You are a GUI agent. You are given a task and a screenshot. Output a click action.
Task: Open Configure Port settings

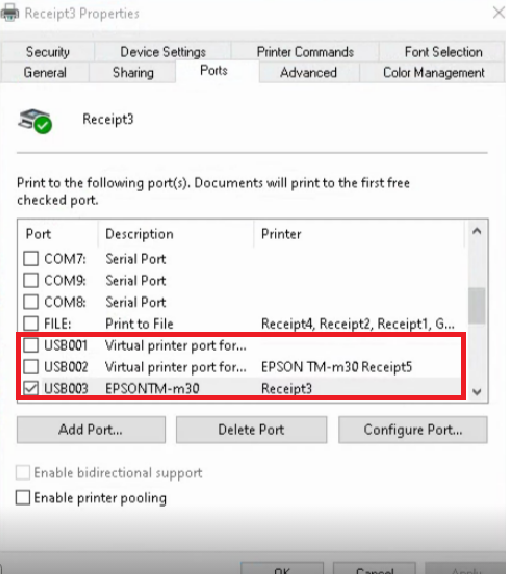[413, 429]
